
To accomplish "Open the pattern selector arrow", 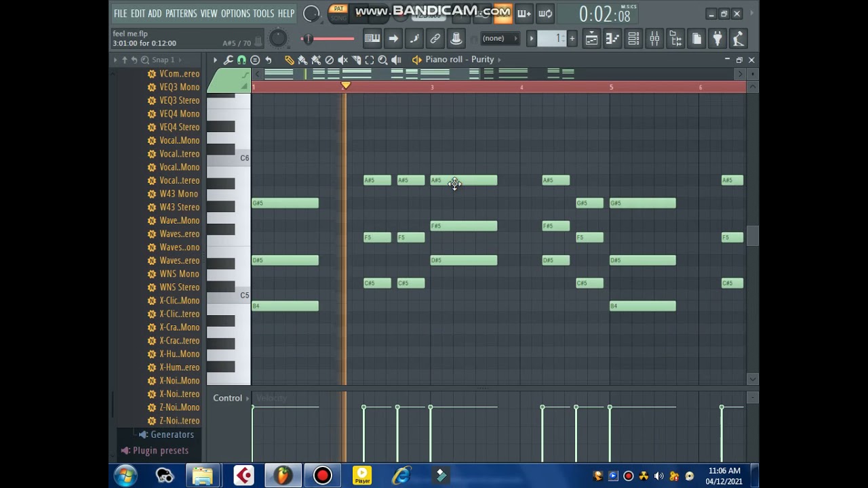I will [x=532, y=39].
